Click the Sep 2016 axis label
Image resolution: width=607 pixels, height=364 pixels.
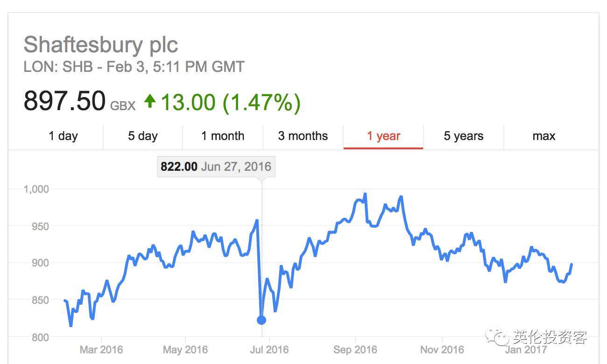coord(355,350)
